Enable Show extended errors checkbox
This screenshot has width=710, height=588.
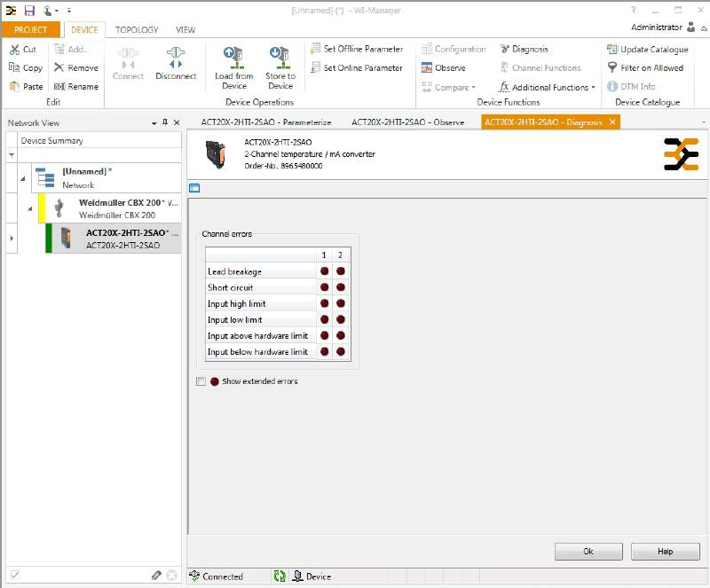click(201, 381)
